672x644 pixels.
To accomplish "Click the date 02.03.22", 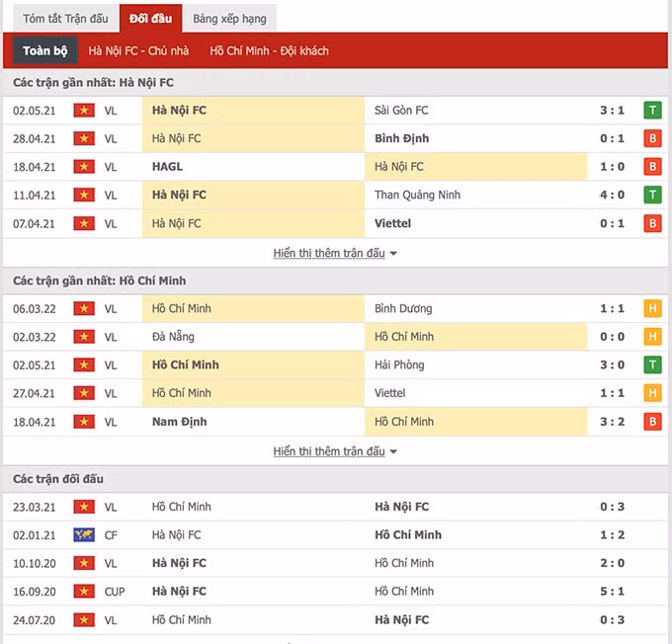I will tap(35, 337).
